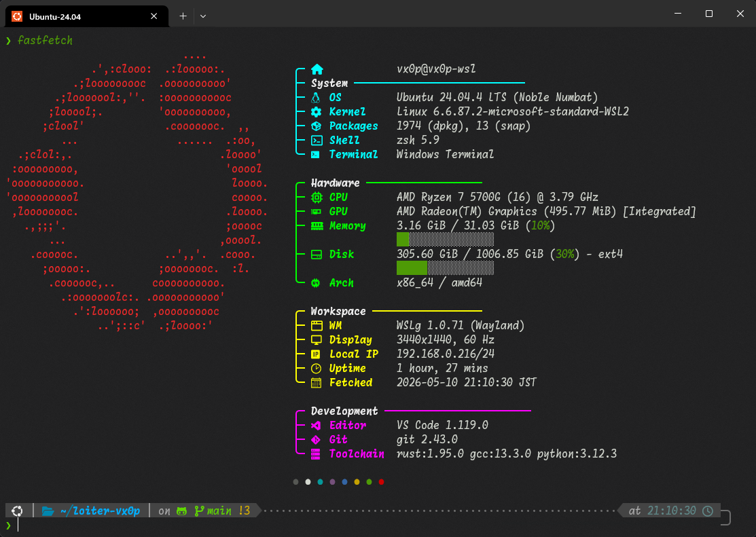The height and width of the screenshot is (537, 756).
Task: Click git 2.43.0 version text
Action: point(427,440)
